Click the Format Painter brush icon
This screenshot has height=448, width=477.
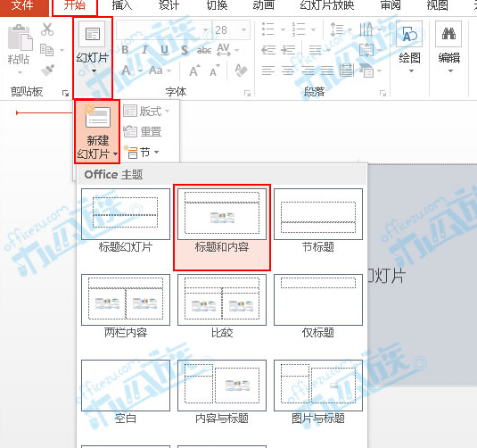point(48,71)
